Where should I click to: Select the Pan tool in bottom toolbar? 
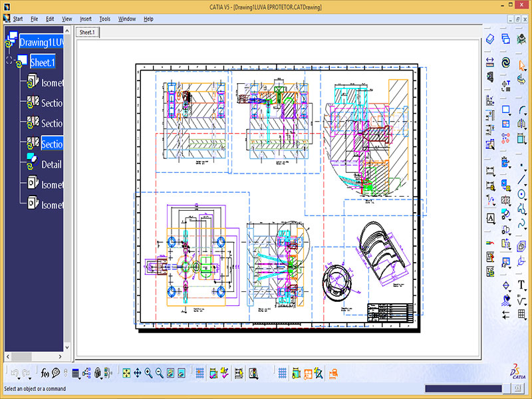click(x=138, y=373)
